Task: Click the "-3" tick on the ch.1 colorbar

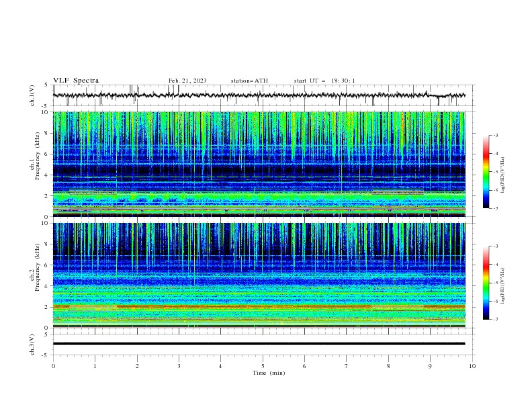Action: 495,135
